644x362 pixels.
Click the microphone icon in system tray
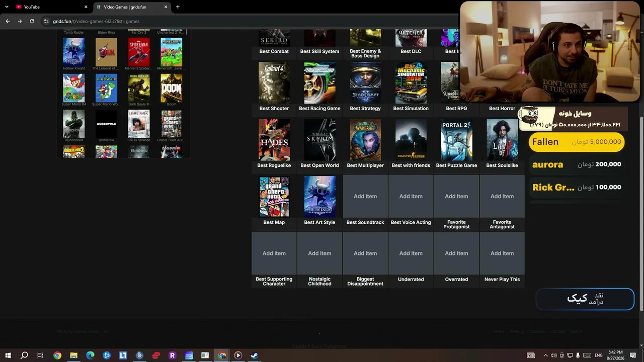click(578, 355)
